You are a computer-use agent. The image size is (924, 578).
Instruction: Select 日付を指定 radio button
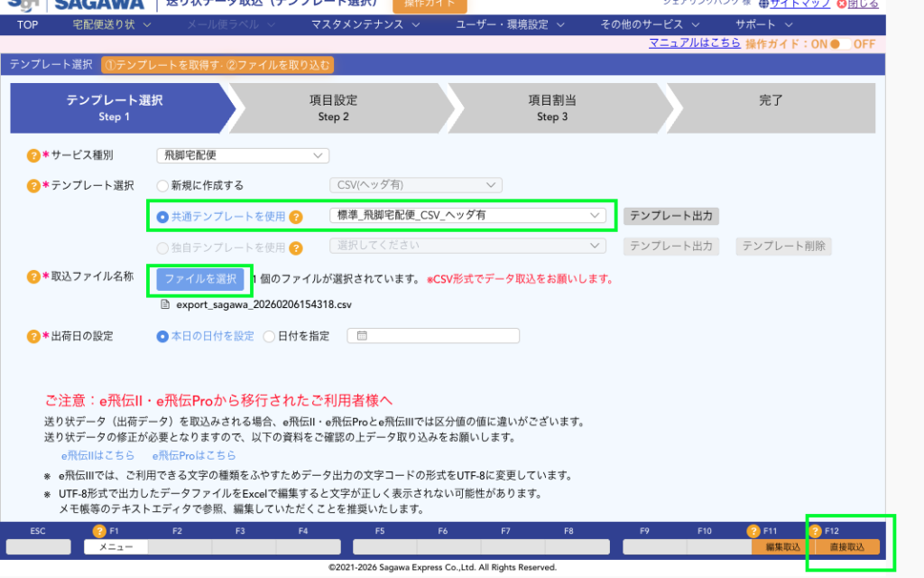(269, 336)
